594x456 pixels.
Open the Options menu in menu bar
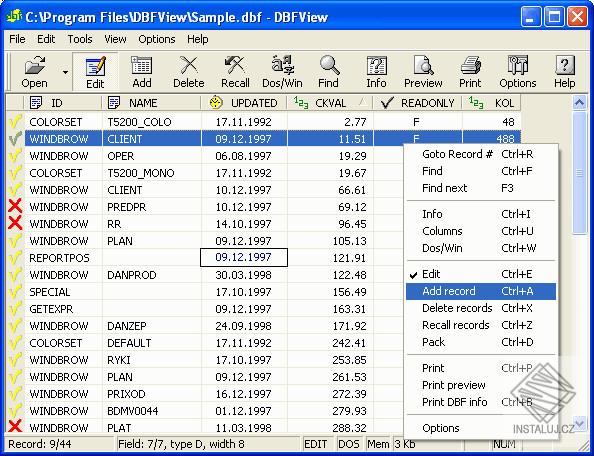coord(157,39)
